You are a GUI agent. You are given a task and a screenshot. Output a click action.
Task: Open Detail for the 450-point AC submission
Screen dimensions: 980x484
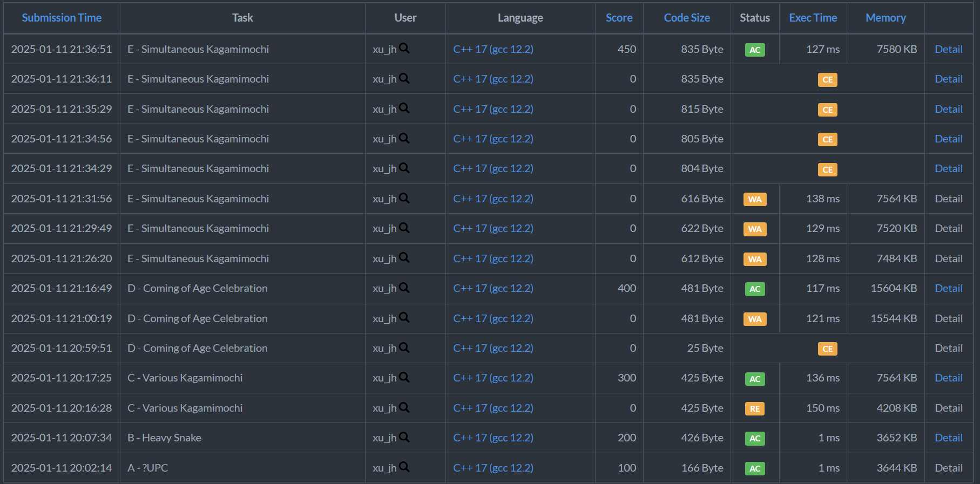pos(949,49)
